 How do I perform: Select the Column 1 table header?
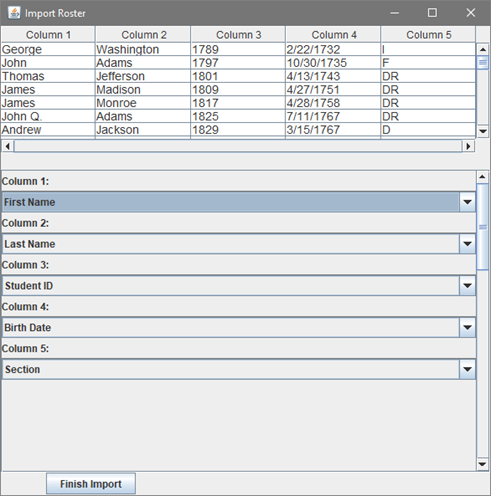(x=48, y=35)
